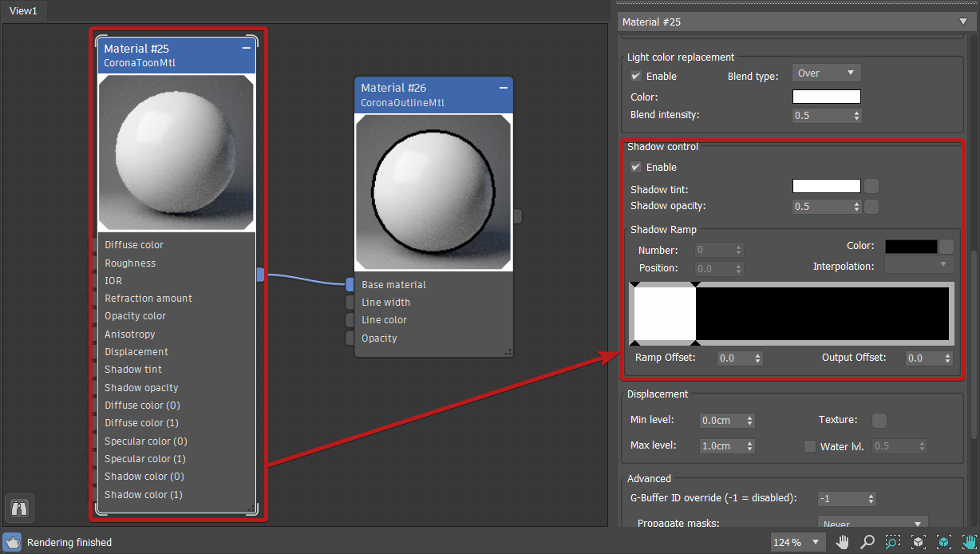Click the Shadow tint white color swatch
980x554 pixels.
point(827,186)
